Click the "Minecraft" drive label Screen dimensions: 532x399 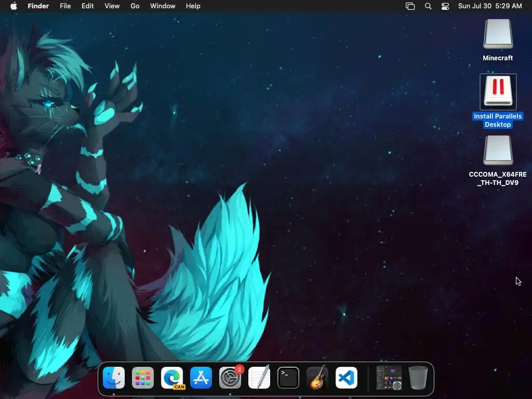[x=498, y=58]
